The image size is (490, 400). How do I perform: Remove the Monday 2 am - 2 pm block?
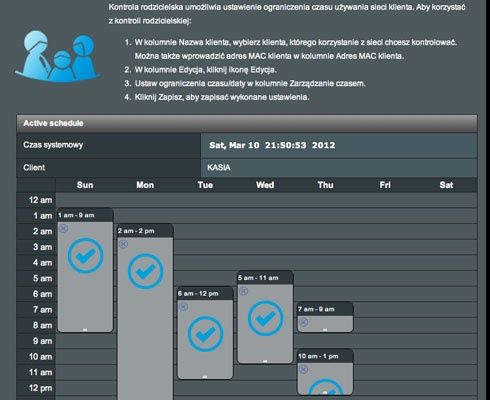point(123,244)
